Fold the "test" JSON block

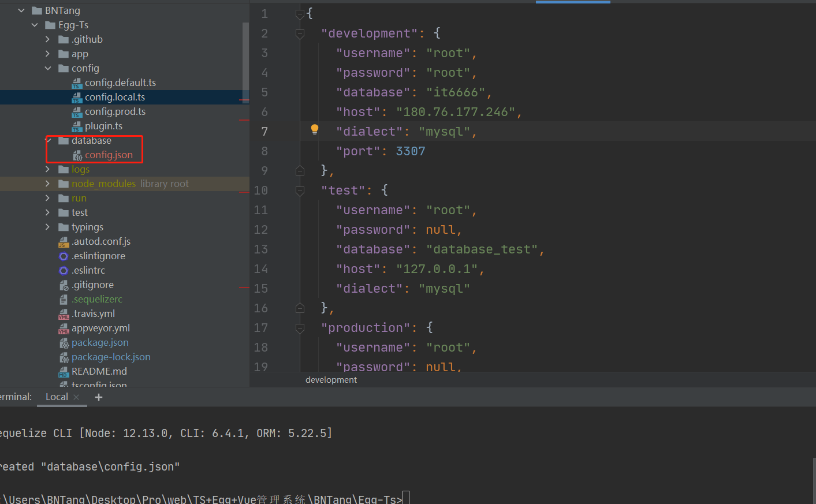(x=300, y=191)
